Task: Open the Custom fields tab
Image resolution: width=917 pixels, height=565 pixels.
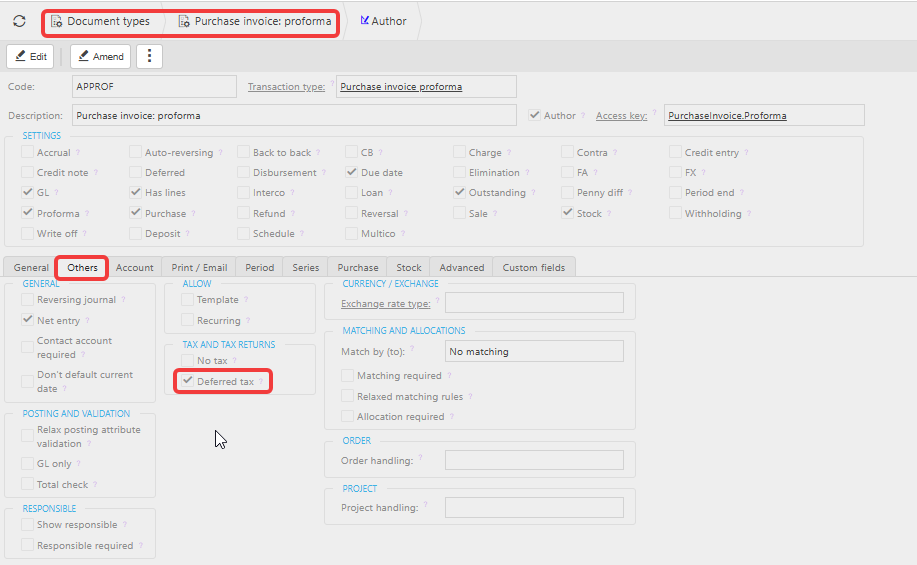Action: (533, 267)
